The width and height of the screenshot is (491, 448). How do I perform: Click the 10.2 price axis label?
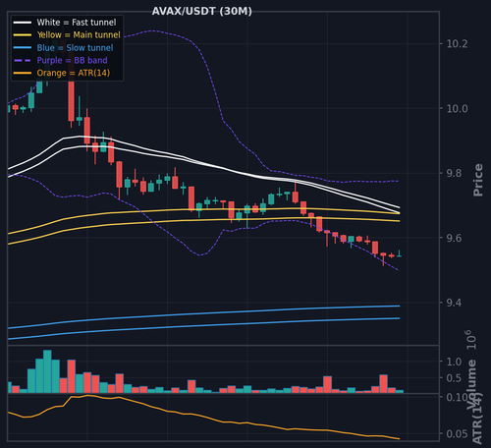457,43
